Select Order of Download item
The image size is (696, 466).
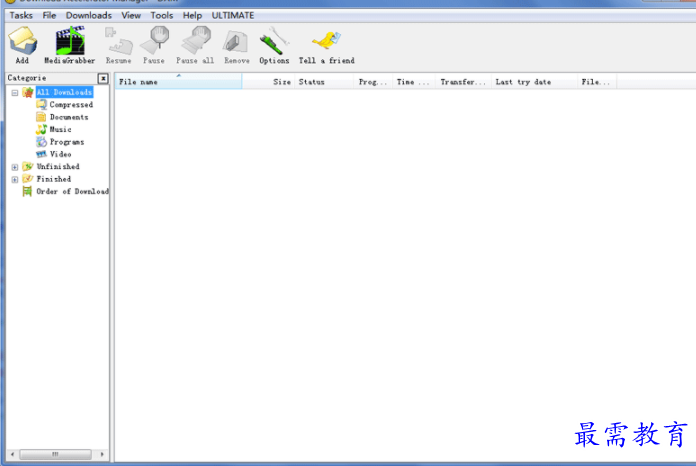72,192
